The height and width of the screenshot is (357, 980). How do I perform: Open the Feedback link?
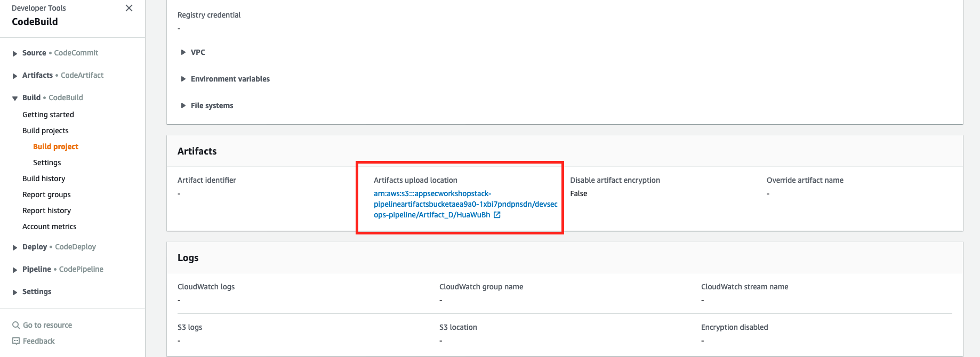pyautogui.click(x=39, y=341)
